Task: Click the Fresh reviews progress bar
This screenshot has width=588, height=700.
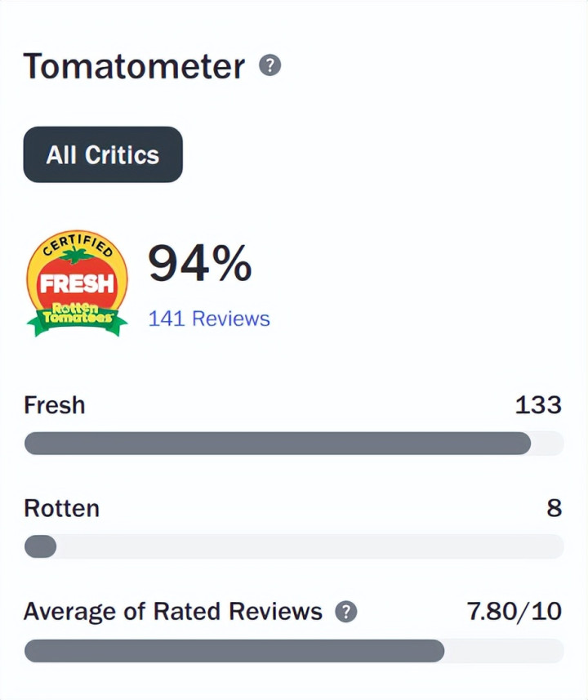Action: coord(294,444)
